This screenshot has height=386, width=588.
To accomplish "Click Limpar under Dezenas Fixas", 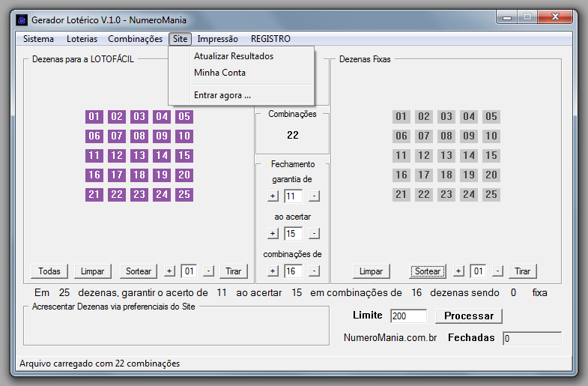I will click(371, 271).
